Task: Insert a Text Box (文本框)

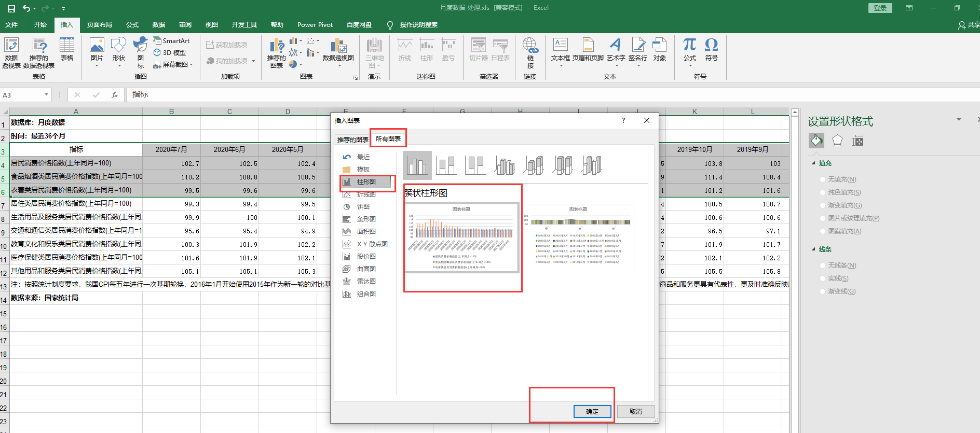Action: pyautogui.click(x=560, y=52)
